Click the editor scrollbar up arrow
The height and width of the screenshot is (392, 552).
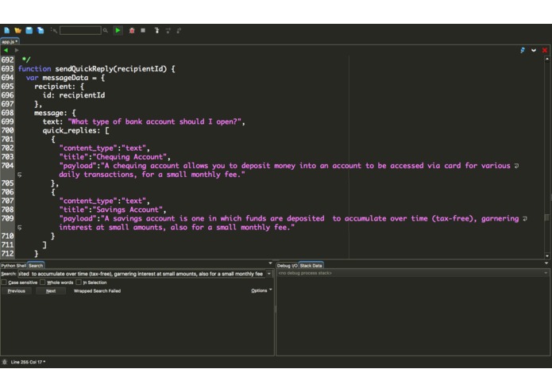coord(546,59)
